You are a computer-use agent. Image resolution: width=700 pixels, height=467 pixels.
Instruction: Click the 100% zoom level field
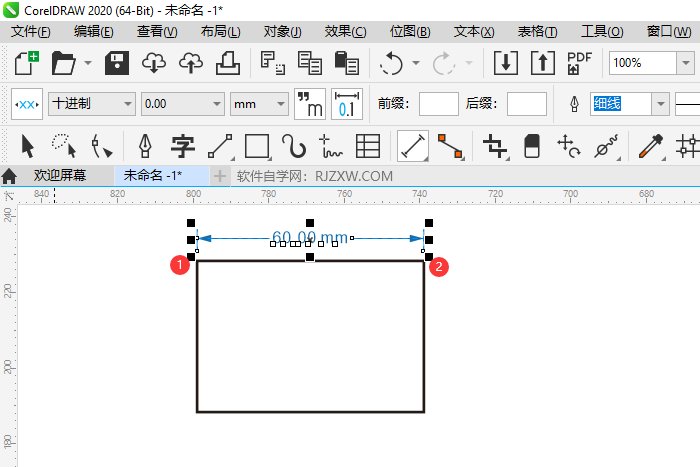click(642, 63)
